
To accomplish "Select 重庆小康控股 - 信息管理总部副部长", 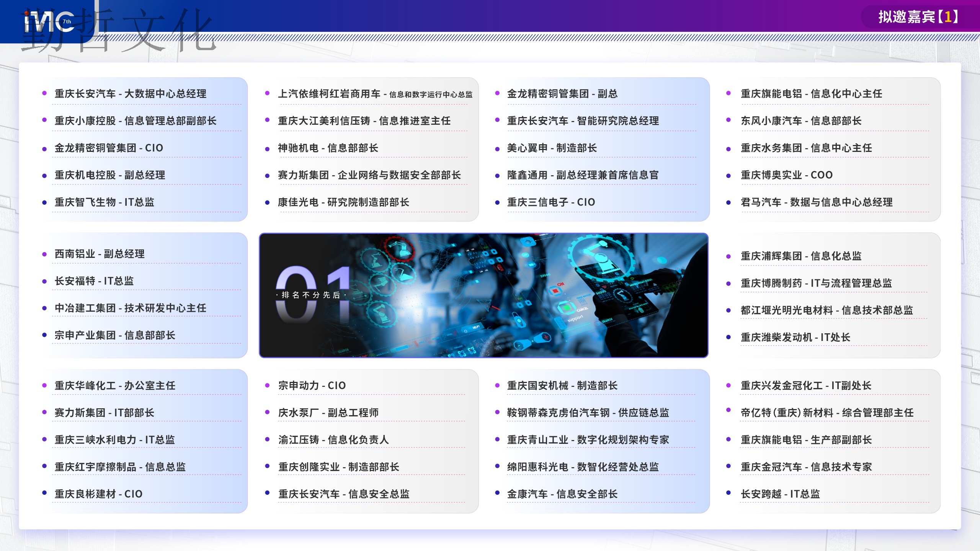I will coord(136,121).
